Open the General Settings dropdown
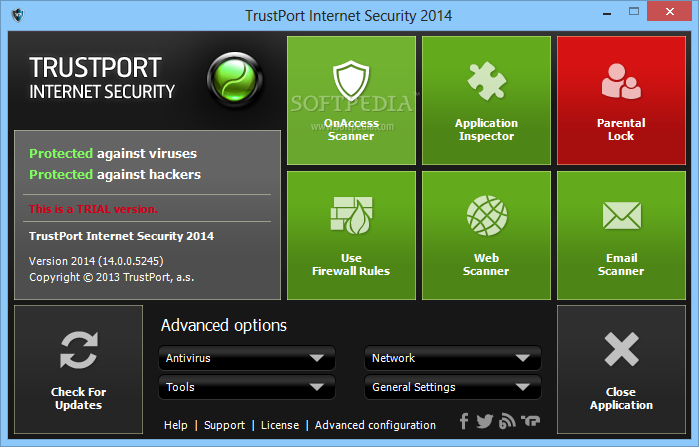The width and height of the screenshot is (699, 447). (453, 387)
